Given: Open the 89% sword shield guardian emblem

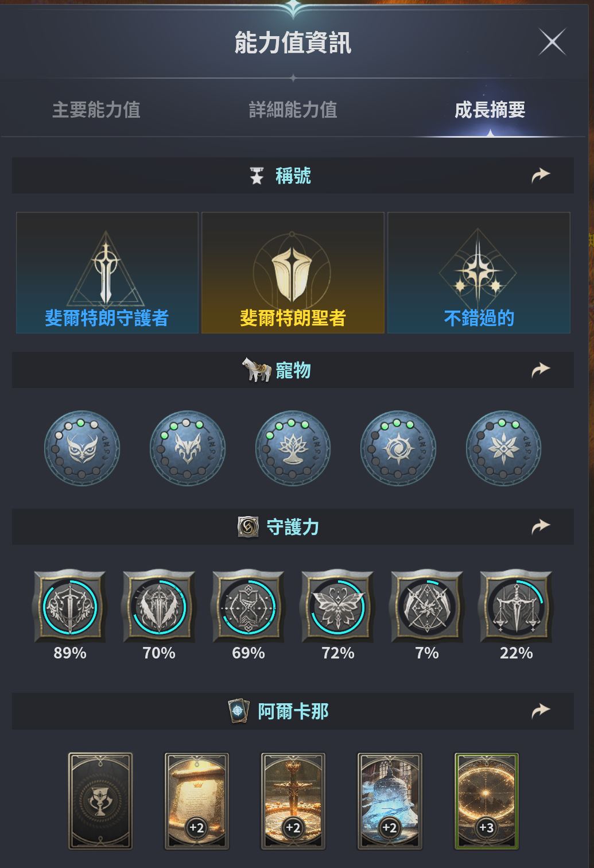Looking at the screenshot, I should 70,606.
